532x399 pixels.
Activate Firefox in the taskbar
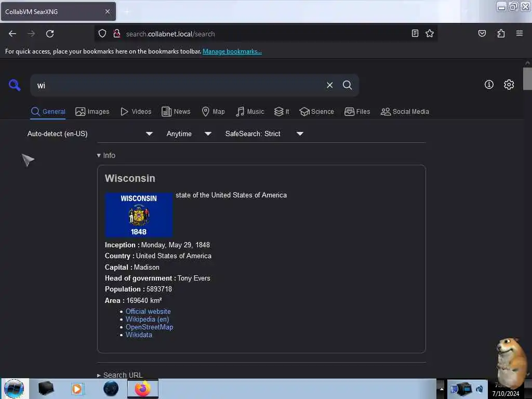[143, 389]
